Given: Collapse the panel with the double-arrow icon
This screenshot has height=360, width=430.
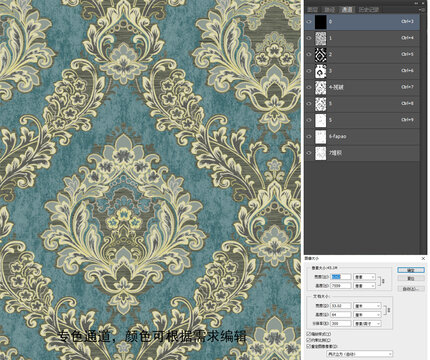Looking at the screenshot, I should (416, 3).
